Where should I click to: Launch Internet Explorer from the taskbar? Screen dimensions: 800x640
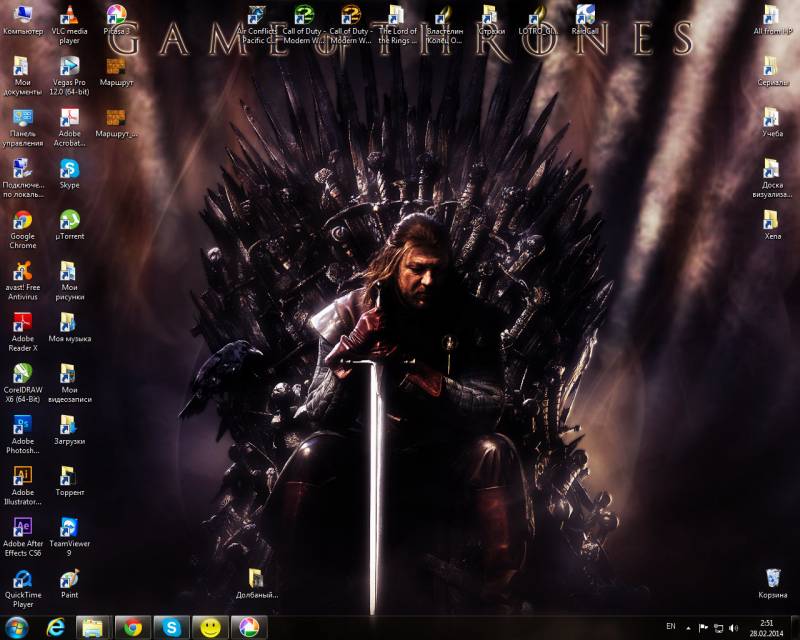(x=56, y=628)
